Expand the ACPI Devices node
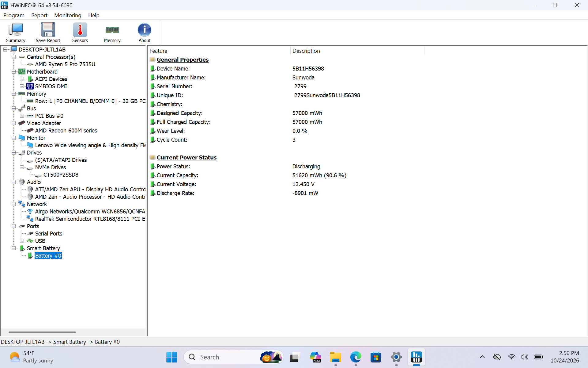 (22, 79)
